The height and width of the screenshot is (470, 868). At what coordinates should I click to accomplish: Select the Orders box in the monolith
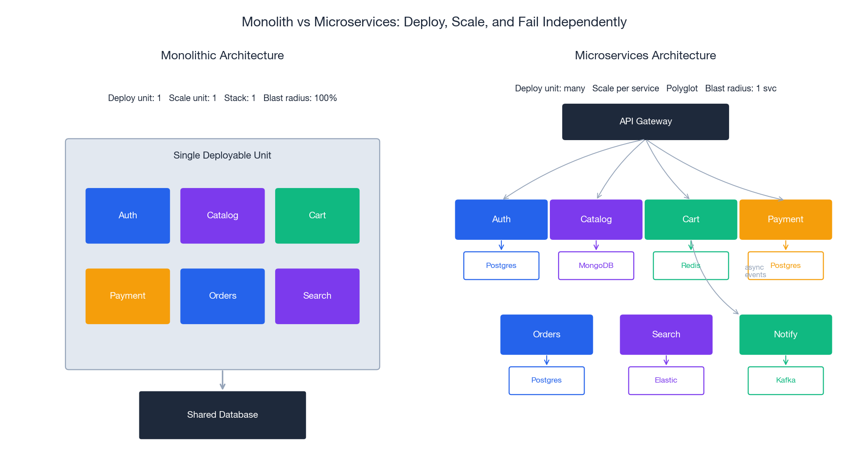(222, 296)
